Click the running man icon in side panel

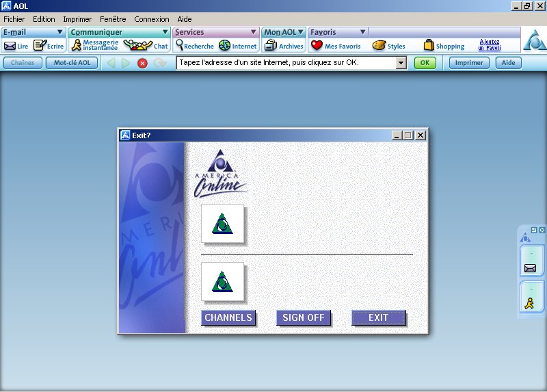click(x=529, y=303)
